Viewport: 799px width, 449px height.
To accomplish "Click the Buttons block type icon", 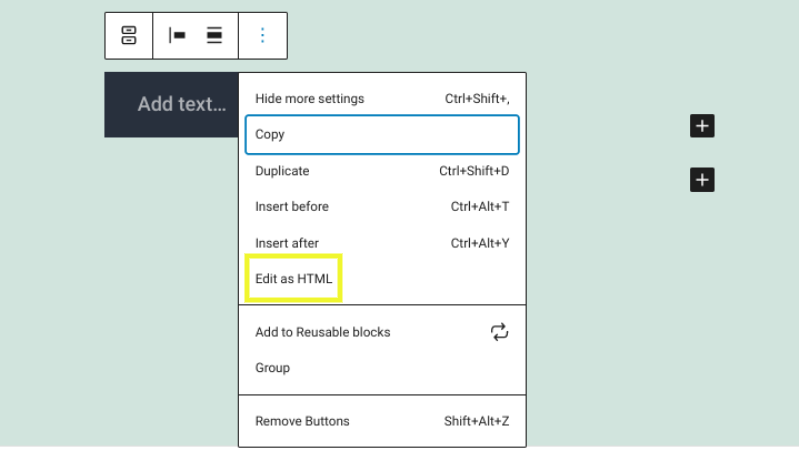I will (x=129, y=36).
